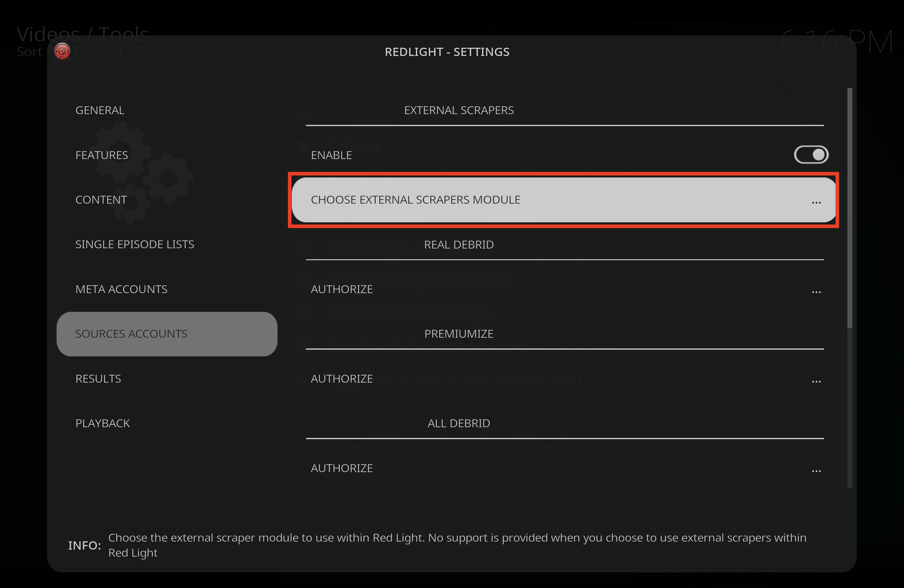Click AUTHORIZE under All Debrid
This screenshot has height=588, width=904.
coord(564,468)
